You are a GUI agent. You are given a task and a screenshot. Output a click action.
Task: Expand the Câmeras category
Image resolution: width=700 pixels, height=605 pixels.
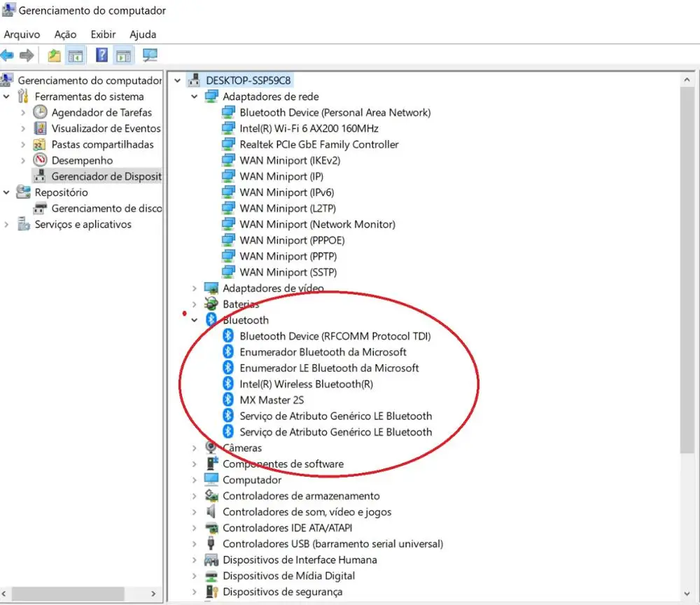[x=194, y=448]
